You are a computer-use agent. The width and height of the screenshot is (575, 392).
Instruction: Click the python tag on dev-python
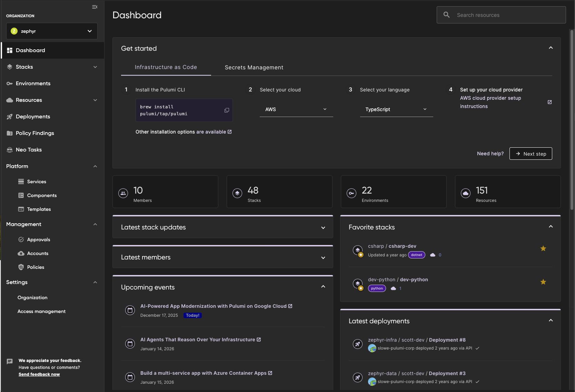click(x=377, y=288)
